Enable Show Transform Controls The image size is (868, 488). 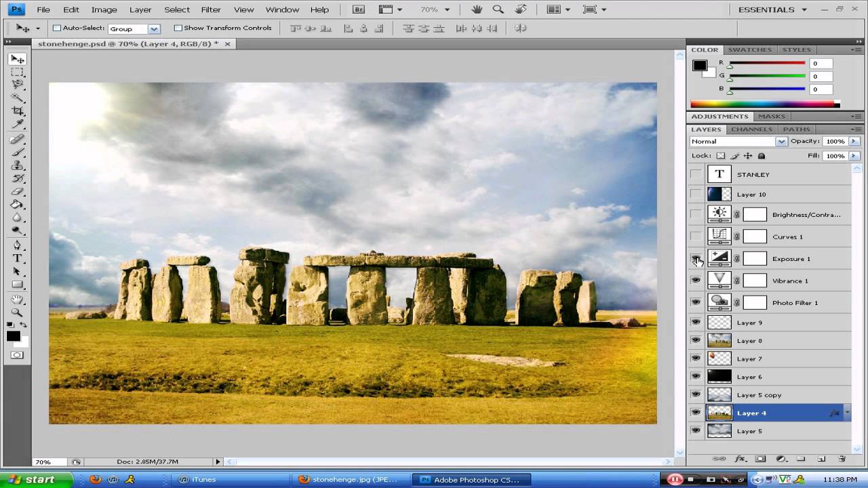pyautogui.click(x=178, y=28)
